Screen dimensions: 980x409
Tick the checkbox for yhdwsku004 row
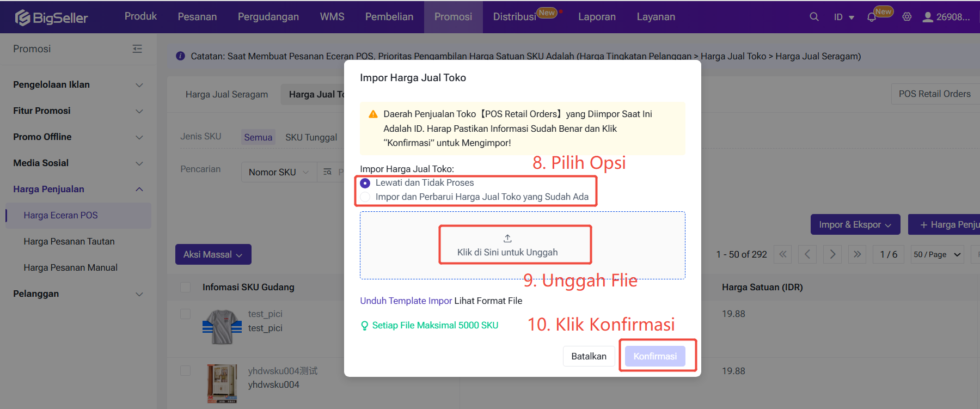pyautogui.click(x=186, y=371)
